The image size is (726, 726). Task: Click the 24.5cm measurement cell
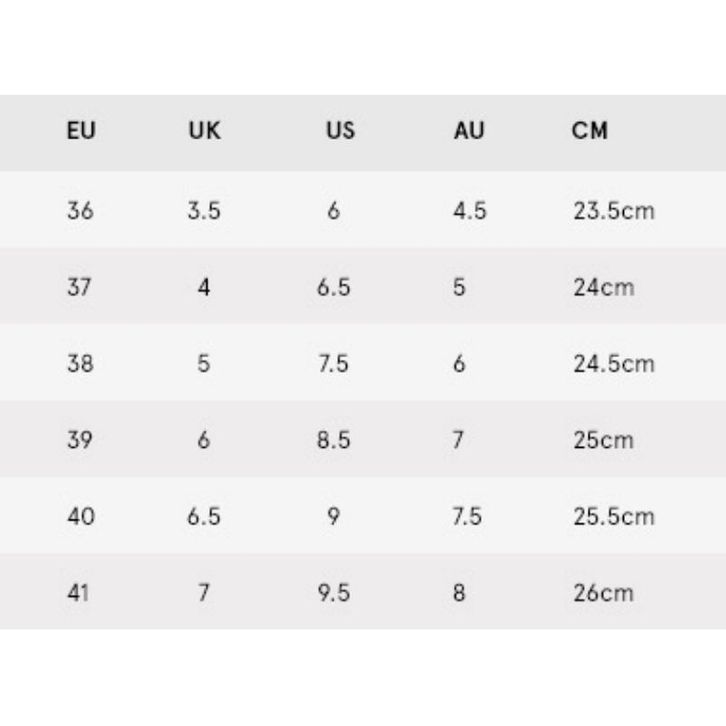point(614,364)
